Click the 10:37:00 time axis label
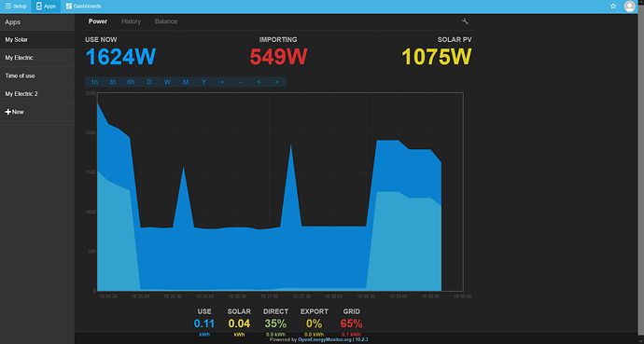Image resolution: width=644 pixels, height=344 pixels. click(270, 296)
